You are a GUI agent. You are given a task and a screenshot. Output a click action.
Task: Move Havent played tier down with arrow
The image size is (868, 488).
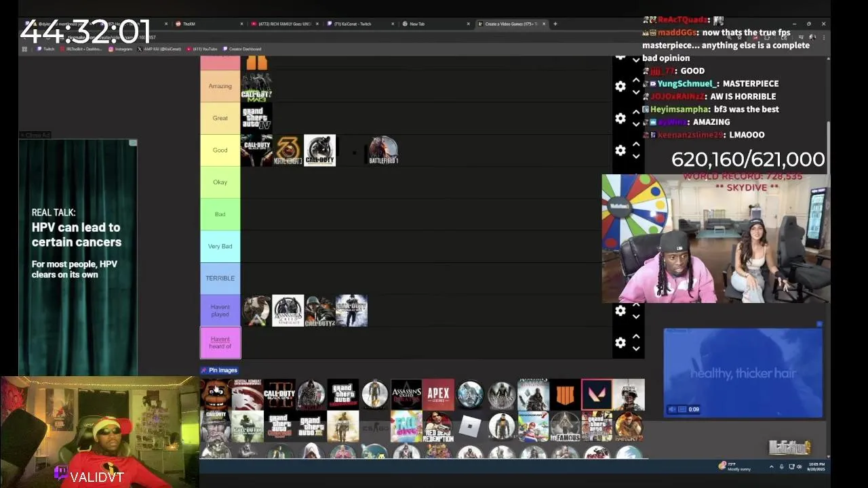point(636,316)
